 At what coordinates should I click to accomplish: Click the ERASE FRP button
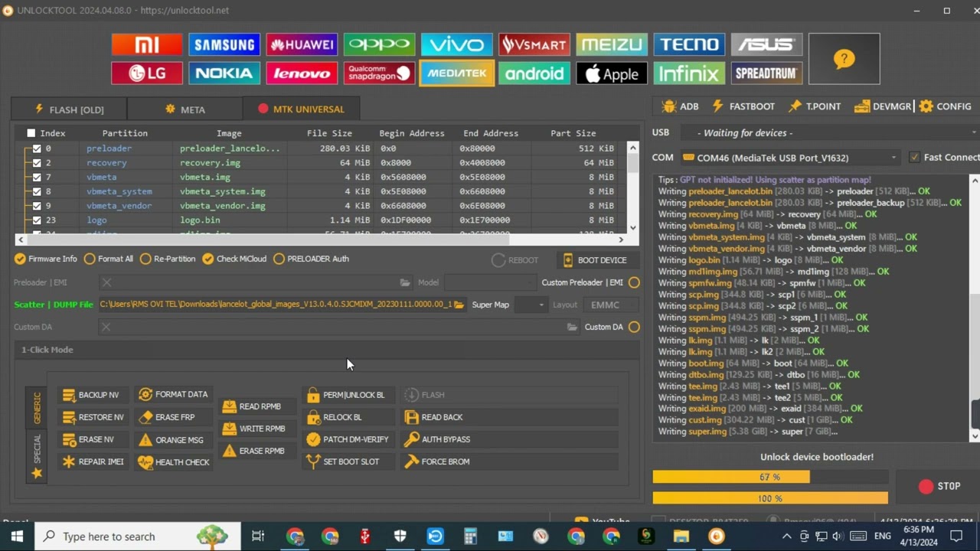click(166, 417)
